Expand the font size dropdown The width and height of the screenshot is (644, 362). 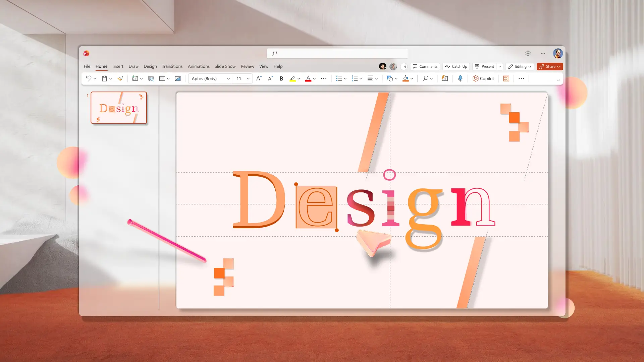(x=248, y=78)
